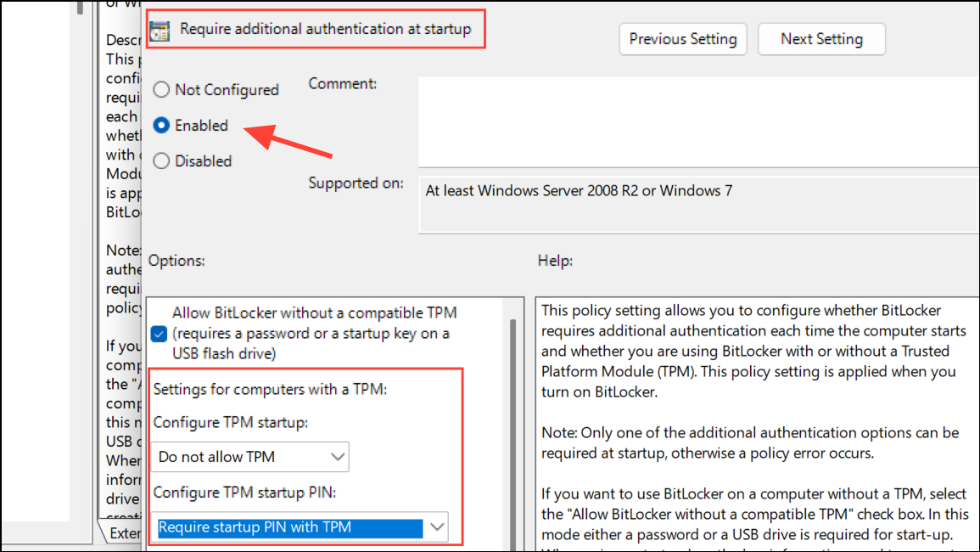Image resolution: width=980 pixels, height=552 pixels.
Task: Click the chevron on the Do not allow TPM dropdown
Action: [x=336, y=457]
